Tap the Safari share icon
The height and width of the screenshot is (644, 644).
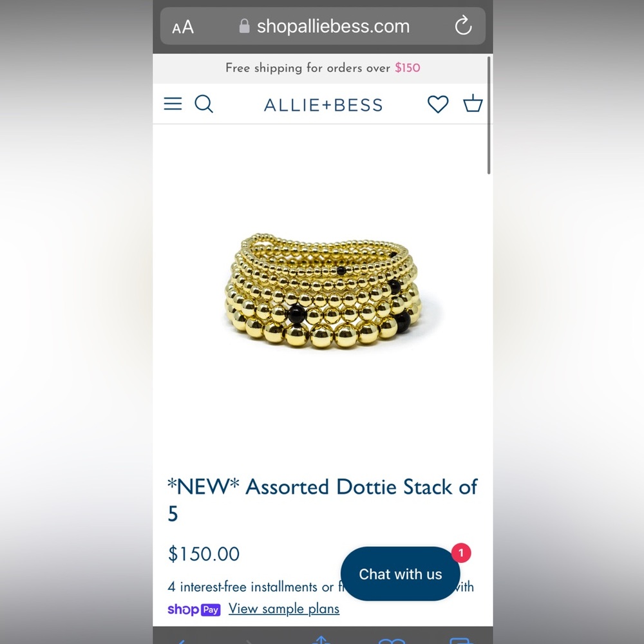(x=321, y=639)
